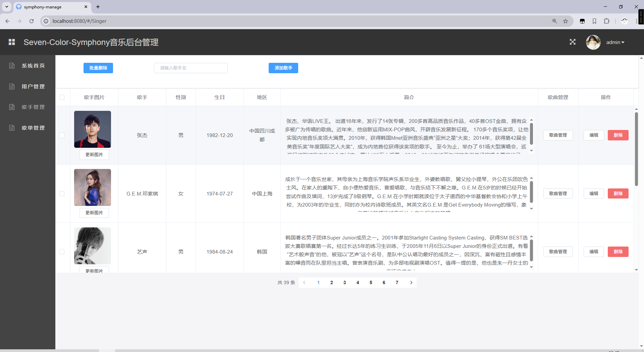Viewport: 644px width, 352px height.
Task: Focus the 请输入歌手名 search field
Action: (191, 68)
